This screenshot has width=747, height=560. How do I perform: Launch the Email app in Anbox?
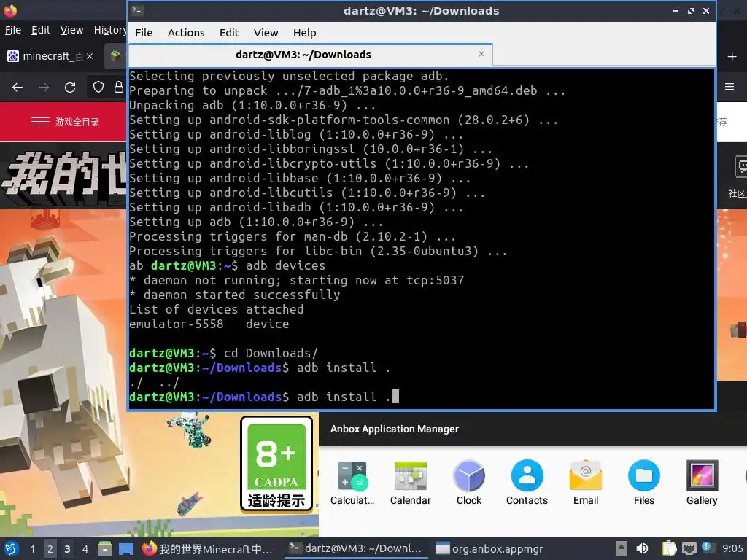click(x=586, y=483)
